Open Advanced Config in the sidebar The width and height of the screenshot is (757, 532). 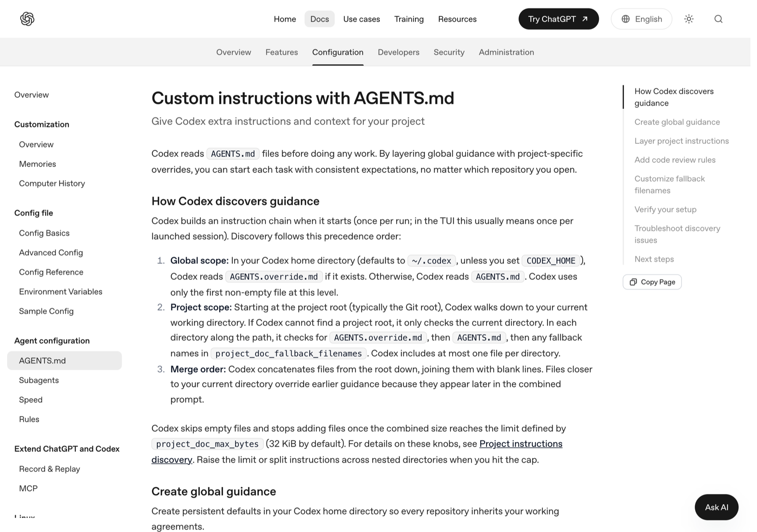(x=51, y=252)
